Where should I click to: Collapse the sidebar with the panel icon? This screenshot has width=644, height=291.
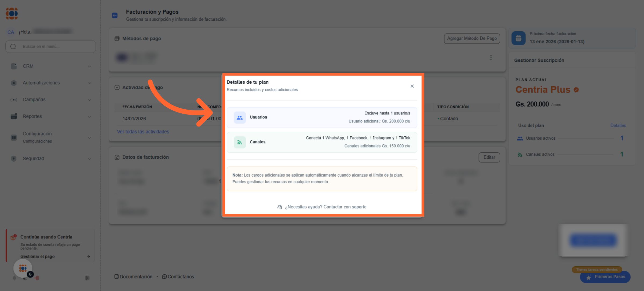[87, 278]
